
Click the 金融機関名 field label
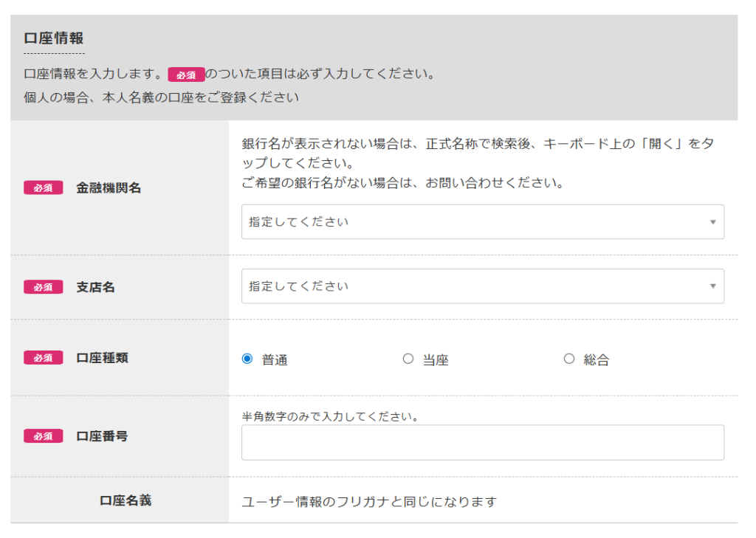(x=109, y=188)
